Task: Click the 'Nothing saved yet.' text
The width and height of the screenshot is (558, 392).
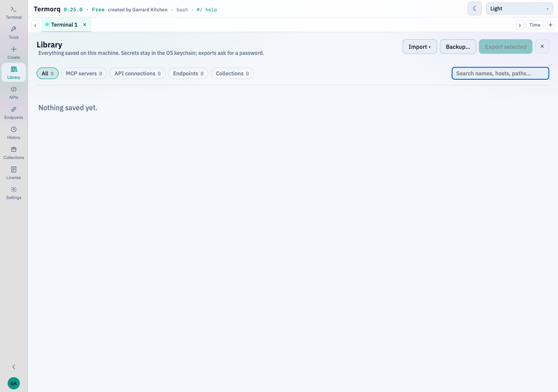Action: pos(68,108)
